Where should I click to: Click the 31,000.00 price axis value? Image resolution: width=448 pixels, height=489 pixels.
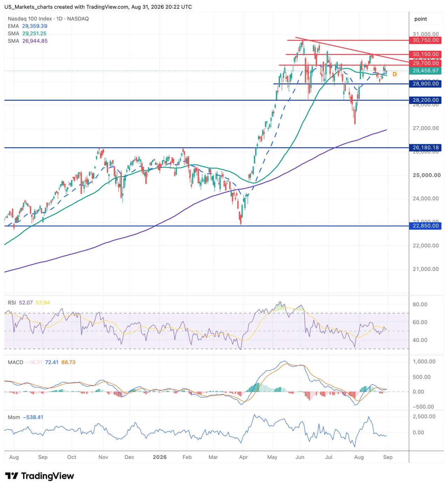426,34
